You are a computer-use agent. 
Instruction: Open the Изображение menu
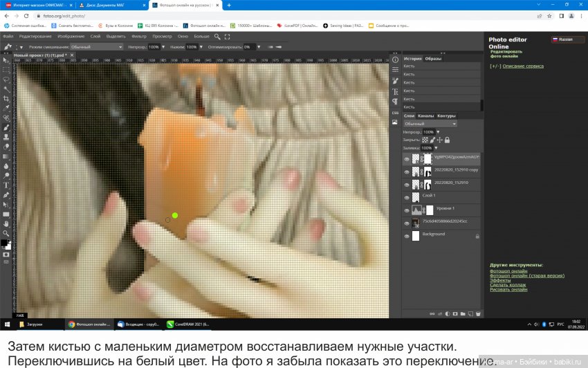pos(71,37)
